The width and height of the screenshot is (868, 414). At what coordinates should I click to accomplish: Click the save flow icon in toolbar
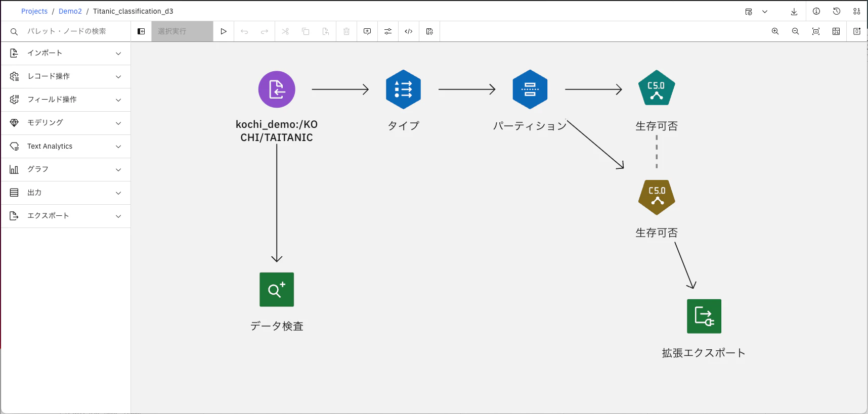tap(429, 31)
